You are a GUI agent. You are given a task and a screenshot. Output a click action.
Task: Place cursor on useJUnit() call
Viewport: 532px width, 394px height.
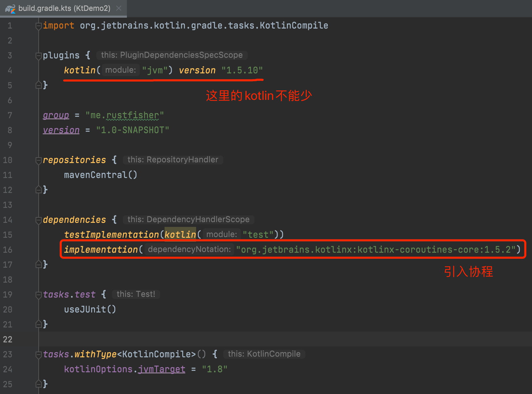[x=90, y=310]
